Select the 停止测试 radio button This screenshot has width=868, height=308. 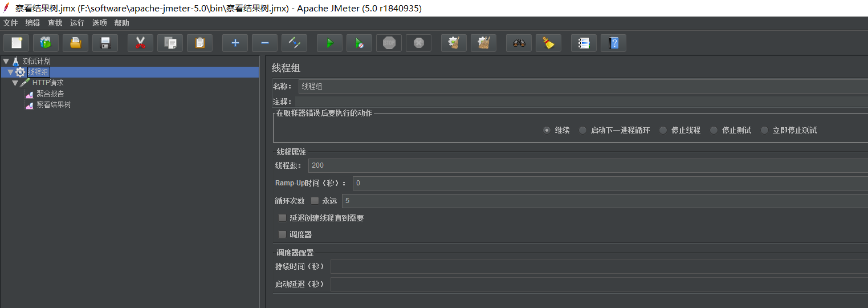[714, 130]
